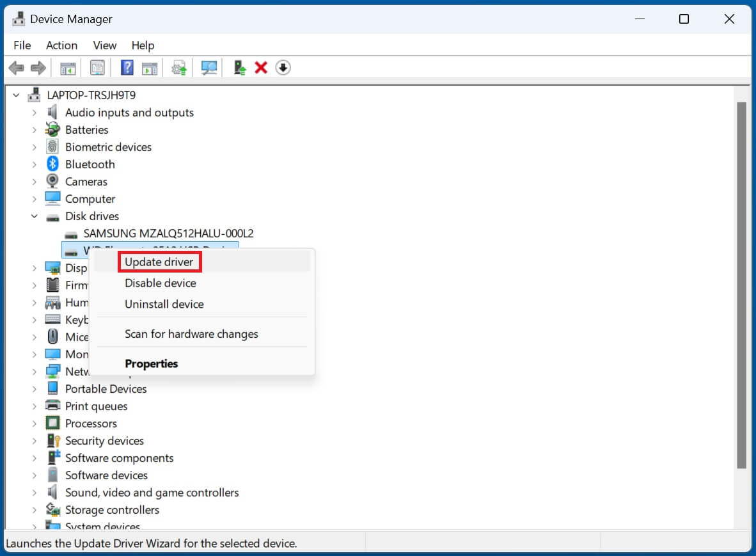The width and height of the screenshot is (756, 556).
Task: Open the View menu
Action: click(104, 45)
